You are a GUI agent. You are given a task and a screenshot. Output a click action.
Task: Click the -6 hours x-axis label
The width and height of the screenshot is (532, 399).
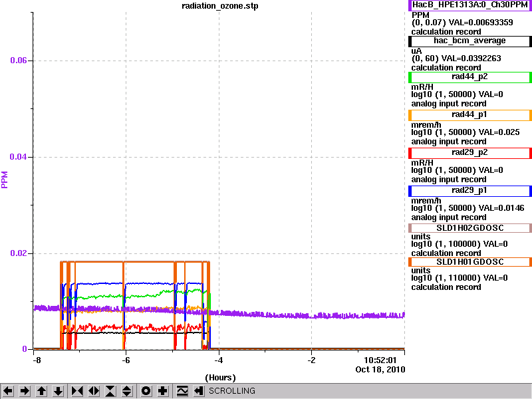coord(126,360)
